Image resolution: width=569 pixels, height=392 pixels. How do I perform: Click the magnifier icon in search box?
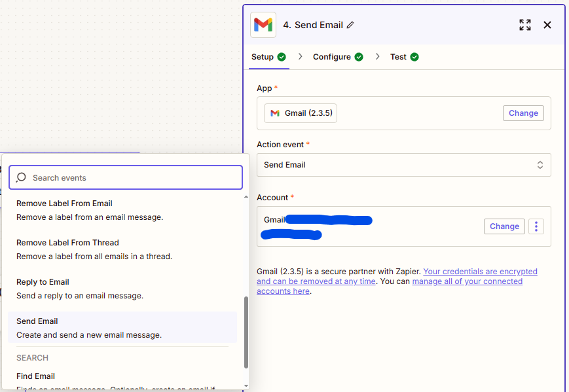pos(21,177)
